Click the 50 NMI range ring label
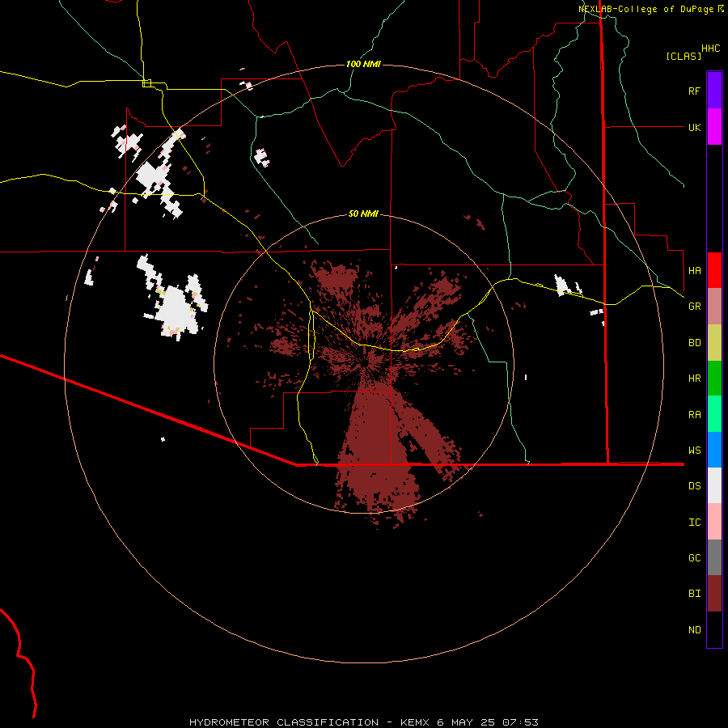 (363, 214)
